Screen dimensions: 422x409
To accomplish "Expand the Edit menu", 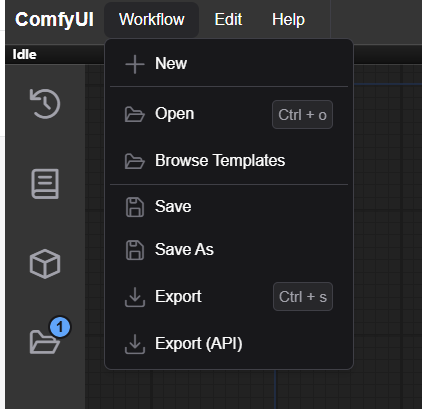I will pyautogui.click(x=228, y=19).
